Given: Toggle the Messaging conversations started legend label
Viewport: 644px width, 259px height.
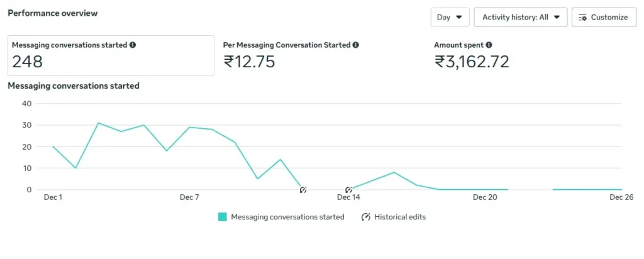Looking at the screenshot, I should pos(287,217).
